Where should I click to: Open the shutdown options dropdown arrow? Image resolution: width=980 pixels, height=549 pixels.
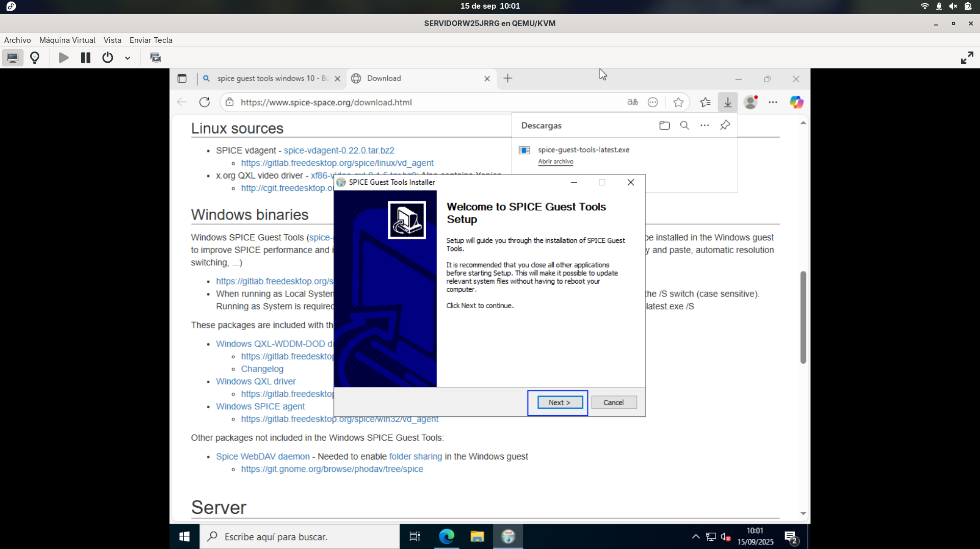point(128,58)
